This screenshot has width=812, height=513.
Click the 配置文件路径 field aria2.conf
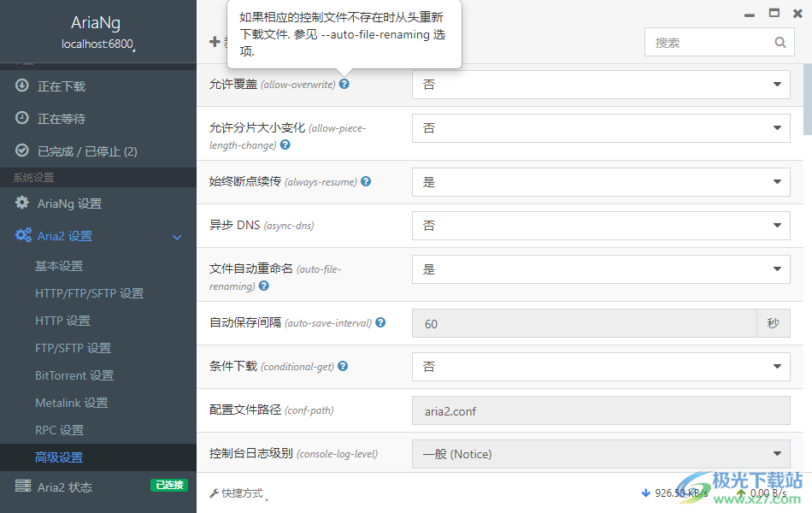pos(601,410)
